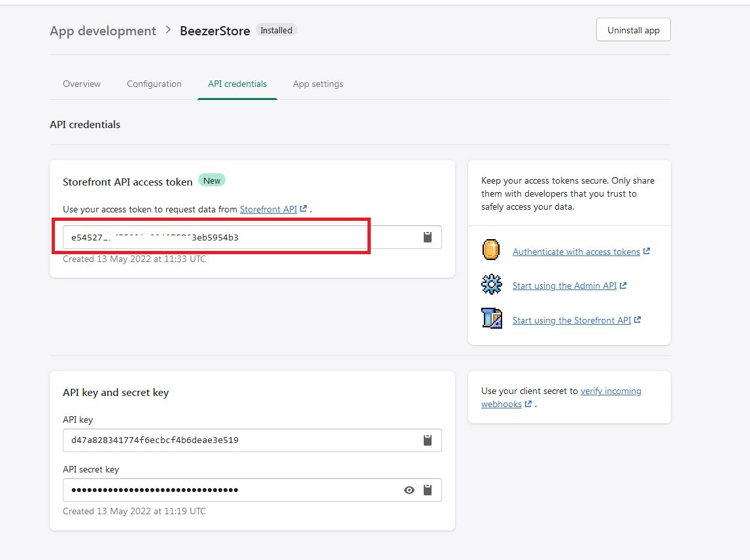
Task: Reveal the API secret key
Action: point(409,490)
